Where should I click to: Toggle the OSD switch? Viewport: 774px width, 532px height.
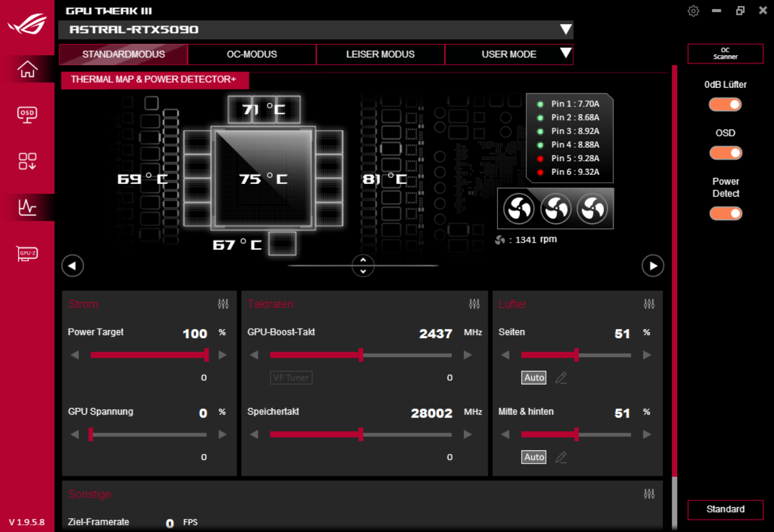pyautogui.click(x=726, y=153)
